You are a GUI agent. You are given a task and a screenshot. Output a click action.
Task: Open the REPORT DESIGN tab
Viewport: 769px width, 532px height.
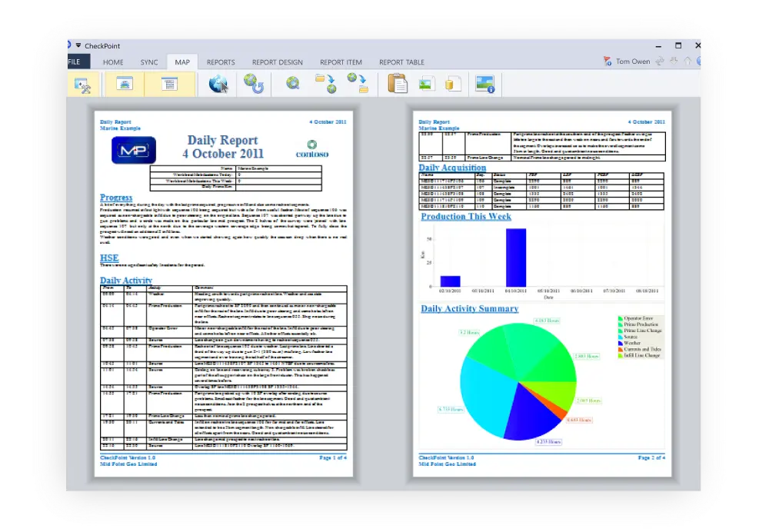tap(278, 62)
